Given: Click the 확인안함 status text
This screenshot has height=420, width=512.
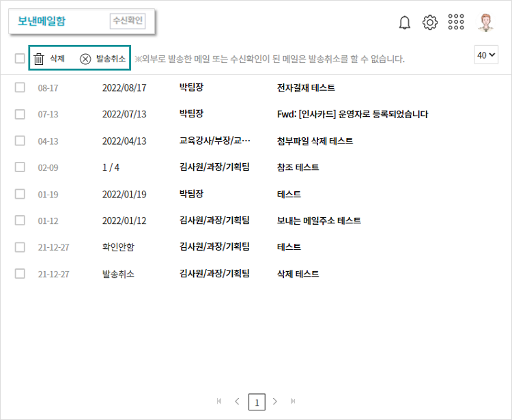Looking at the screenshot, I should [118, 247].
